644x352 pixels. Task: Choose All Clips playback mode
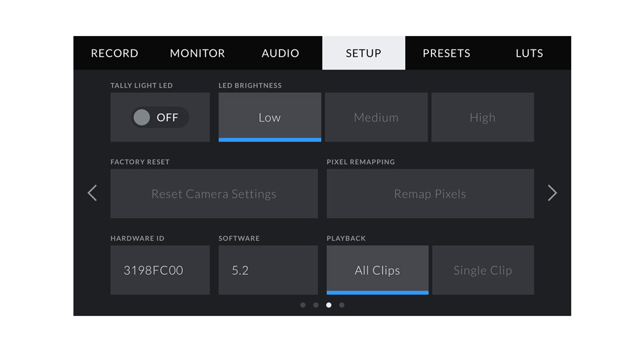[377, 270]
